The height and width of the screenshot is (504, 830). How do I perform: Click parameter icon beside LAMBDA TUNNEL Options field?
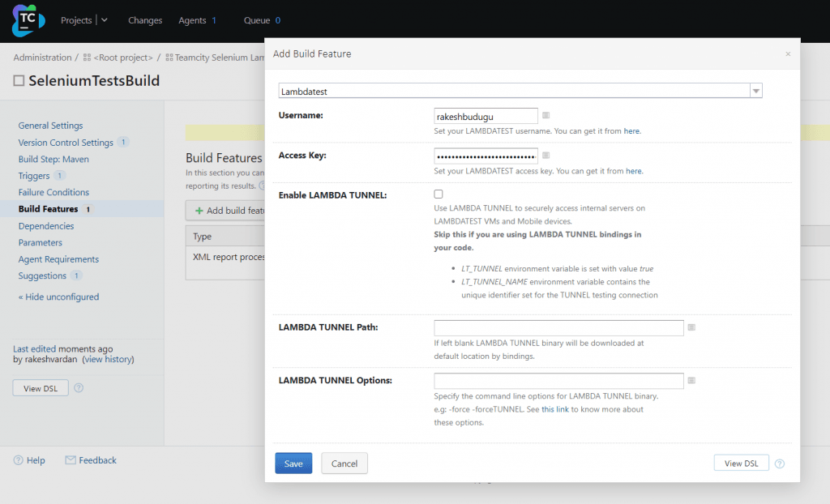[x=691, y=380]
